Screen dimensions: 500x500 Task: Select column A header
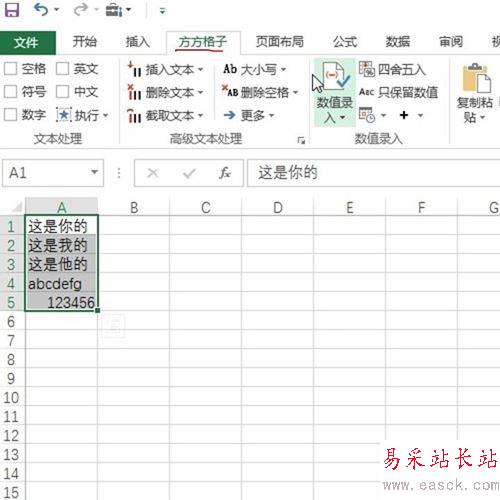click(x=61, y=207)
